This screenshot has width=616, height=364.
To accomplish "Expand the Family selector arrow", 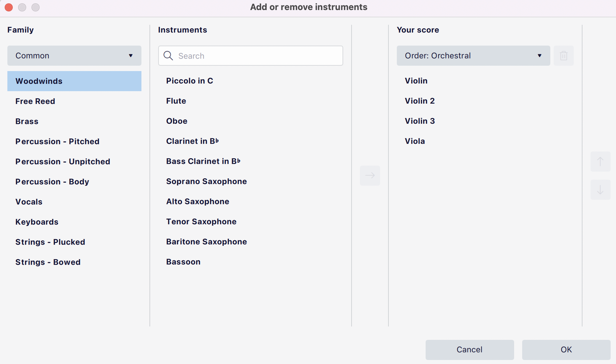I will 131,56.
